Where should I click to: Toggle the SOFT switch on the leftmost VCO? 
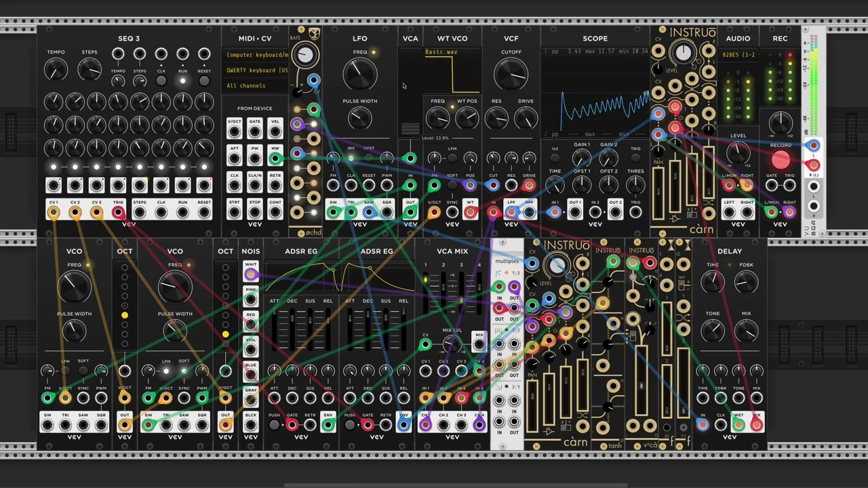pos(83,371)
